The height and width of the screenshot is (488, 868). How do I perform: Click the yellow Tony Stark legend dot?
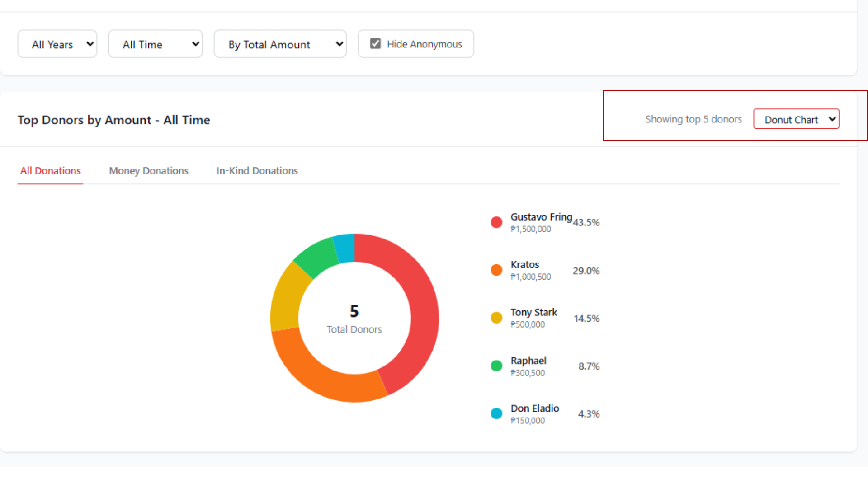point(496,318)
